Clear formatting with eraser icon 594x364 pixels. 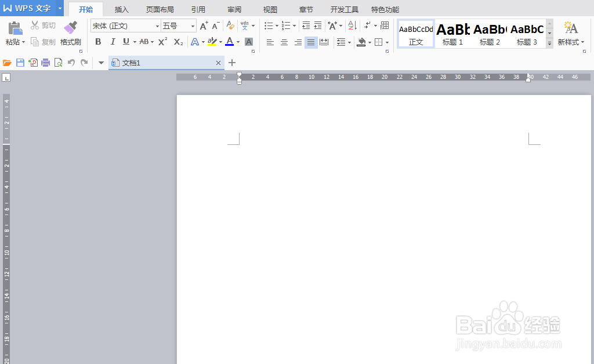[230, 26]
